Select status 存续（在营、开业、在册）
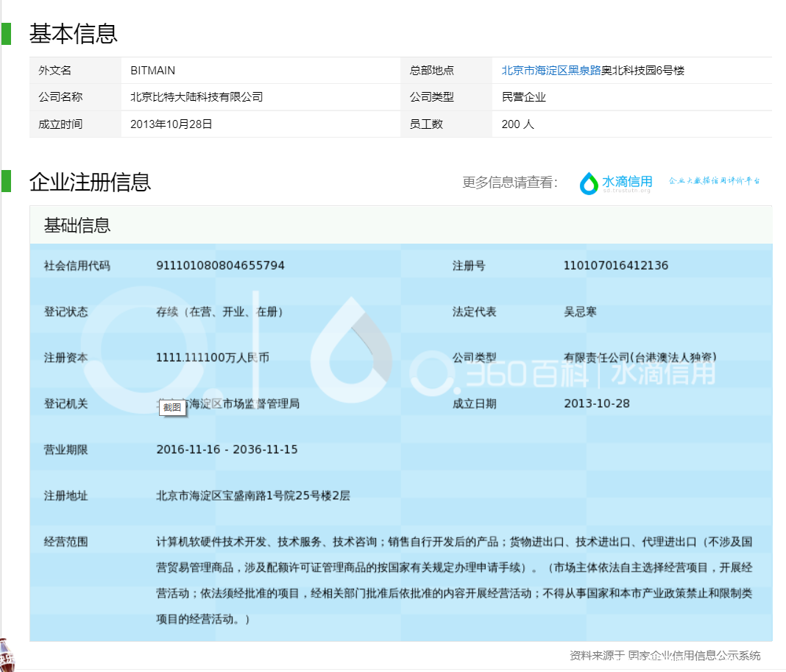 coord(219,312)
